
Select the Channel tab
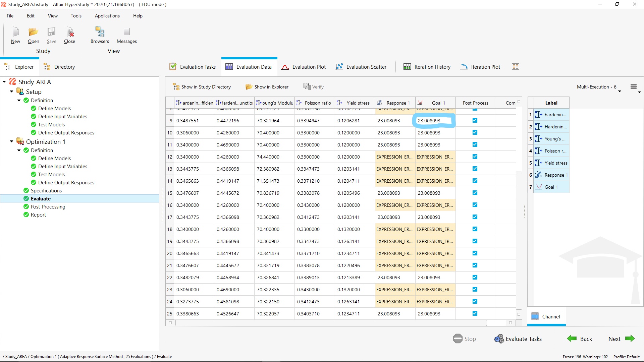point(546,316)
